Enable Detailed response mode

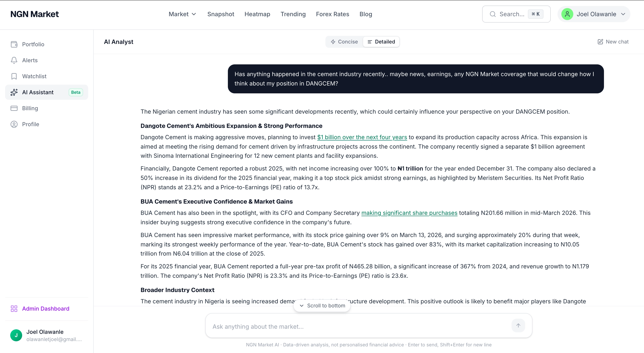point(381,42)
